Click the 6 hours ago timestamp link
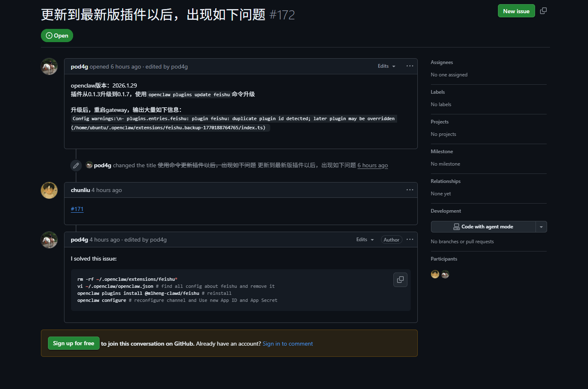 tap(373, 165)
